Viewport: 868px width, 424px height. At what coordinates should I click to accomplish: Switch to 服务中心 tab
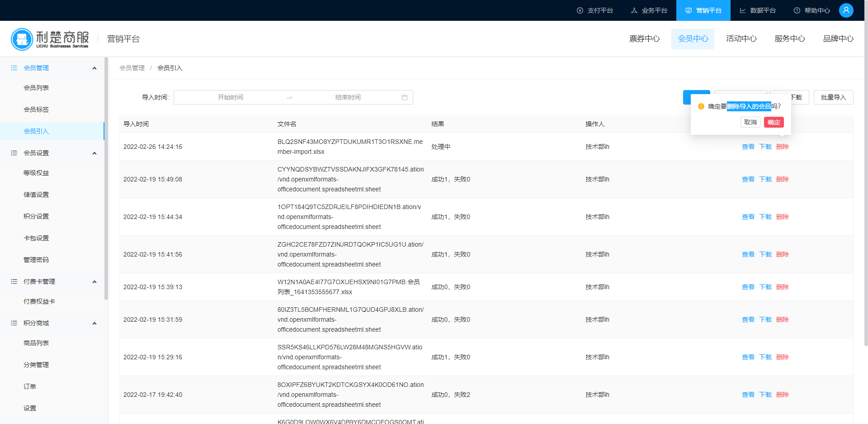(x=790, y=39)
